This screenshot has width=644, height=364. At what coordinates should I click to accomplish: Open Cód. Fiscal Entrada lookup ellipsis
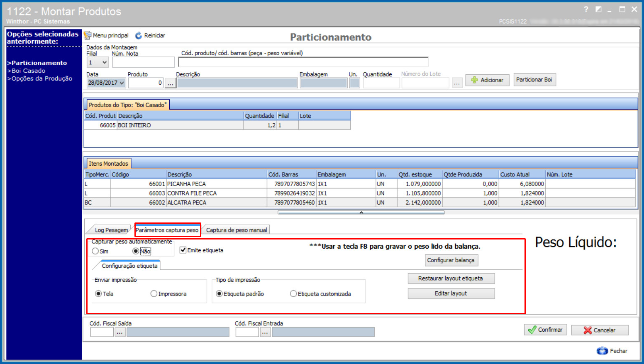coord(265,332)
